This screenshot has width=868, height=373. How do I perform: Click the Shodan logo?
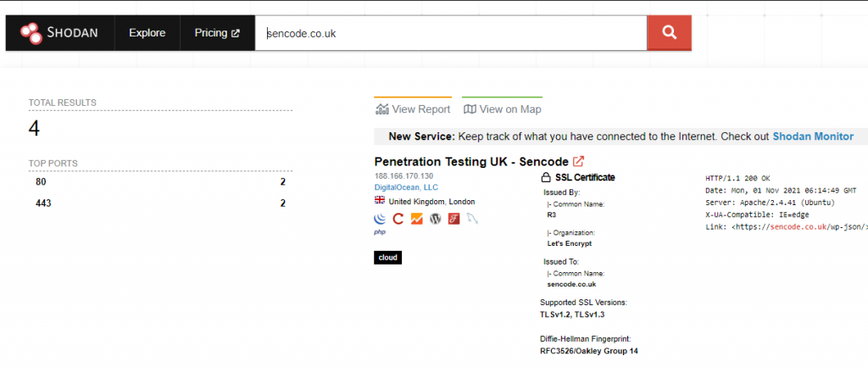point(58,33)
